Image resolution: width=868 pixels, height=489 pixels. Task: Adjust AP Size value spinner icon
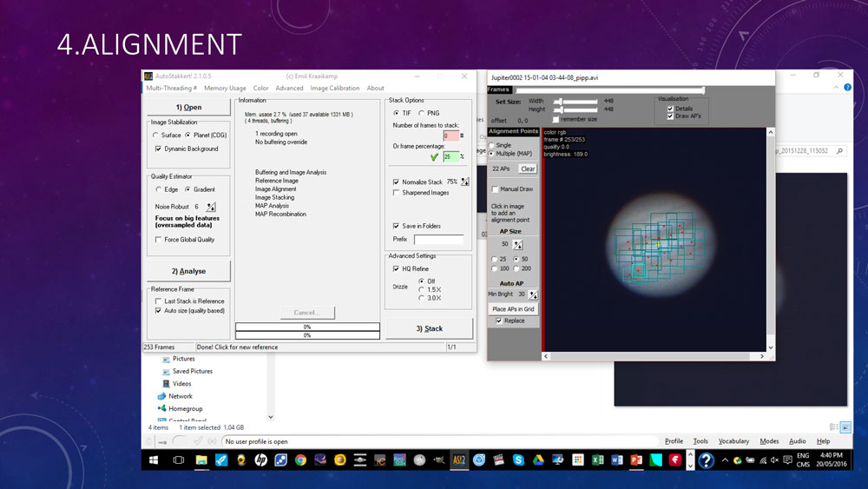pyautogui.click(x=517, y=244)
